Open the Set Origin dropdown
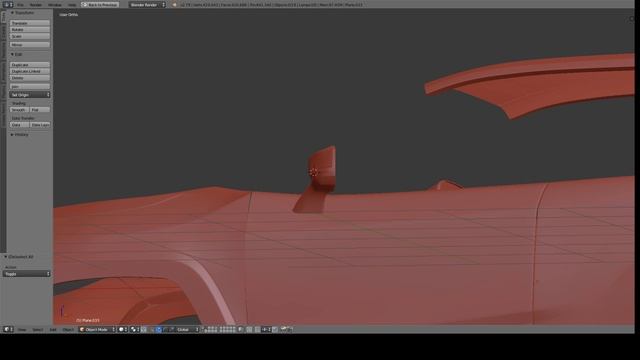 point(30,95)
